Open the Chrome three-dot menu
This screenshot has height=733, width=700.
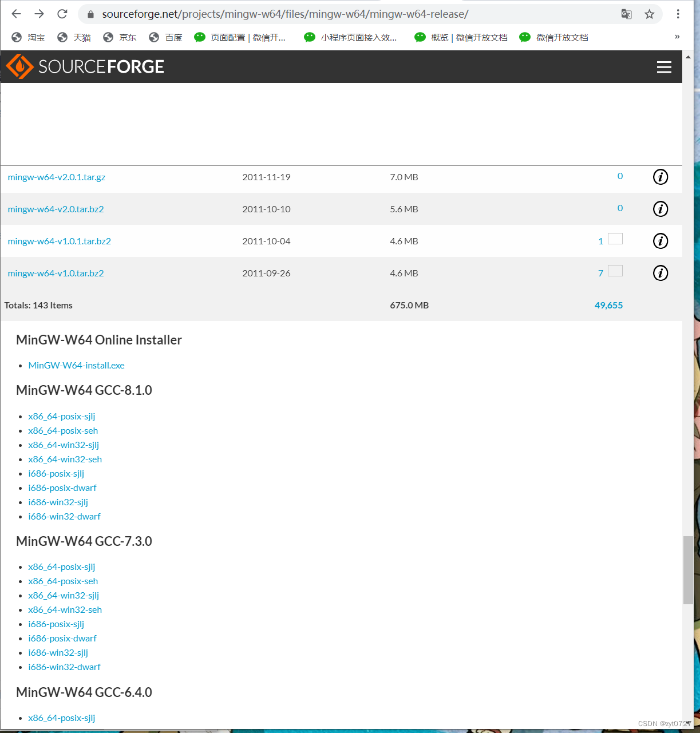[678, 14]
